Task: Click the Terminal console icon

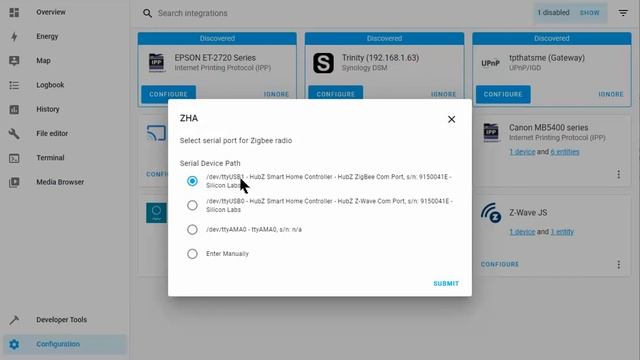Action: pos(14,158)
